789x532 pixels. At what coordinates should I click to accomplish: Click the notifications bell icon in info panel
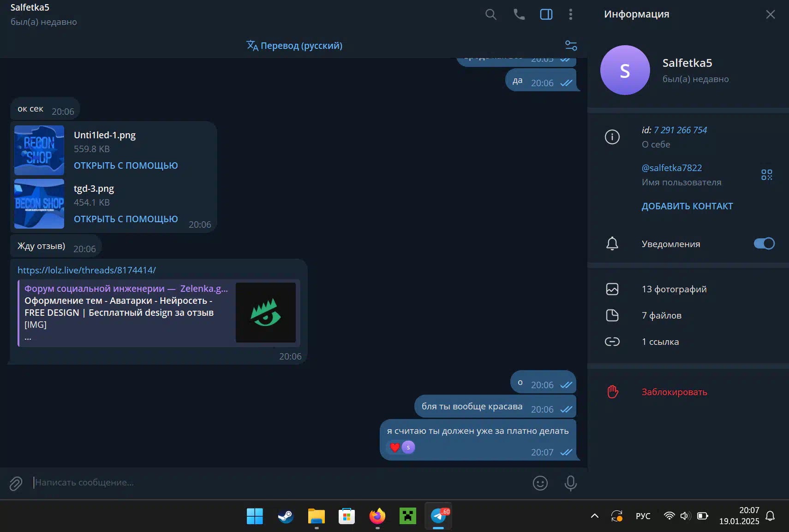(x=612, y=243)
